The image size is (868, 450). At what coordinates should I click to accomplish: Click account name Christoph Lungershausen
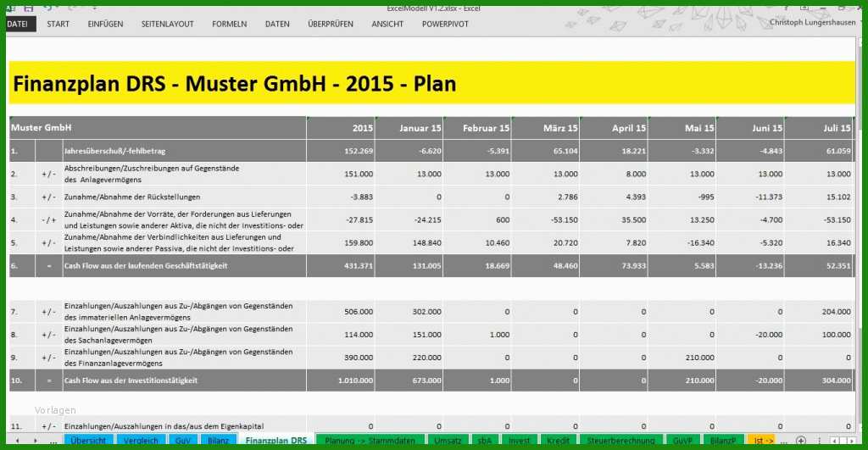coord(812,22)
